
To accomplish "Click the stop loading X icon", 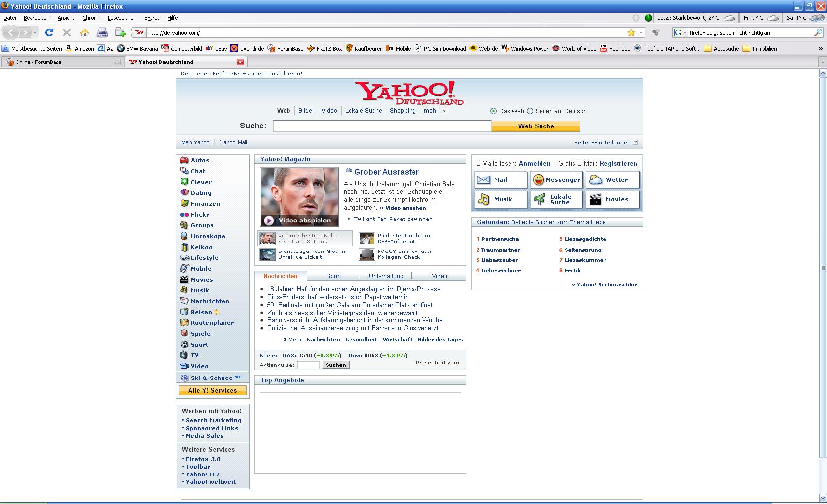I will tap(67, 32).
